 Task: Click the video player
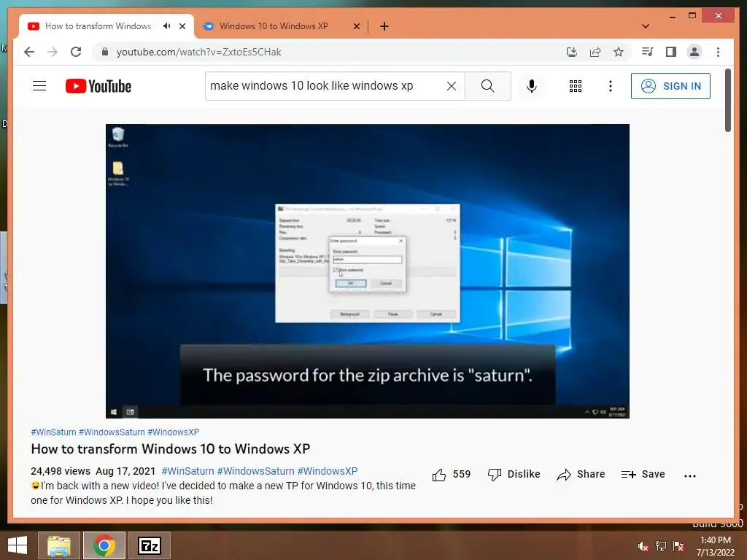pyautogui.click(x=368, y=271)
